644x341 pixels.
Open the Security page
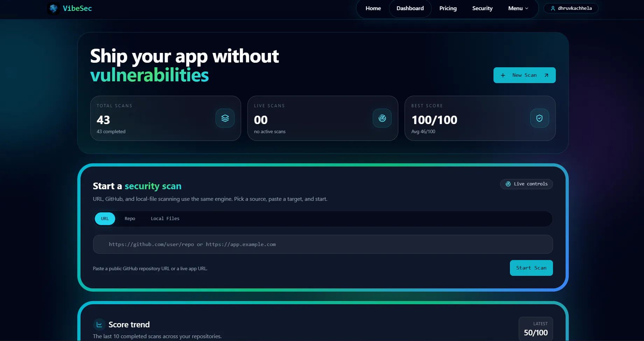[482, 8]
